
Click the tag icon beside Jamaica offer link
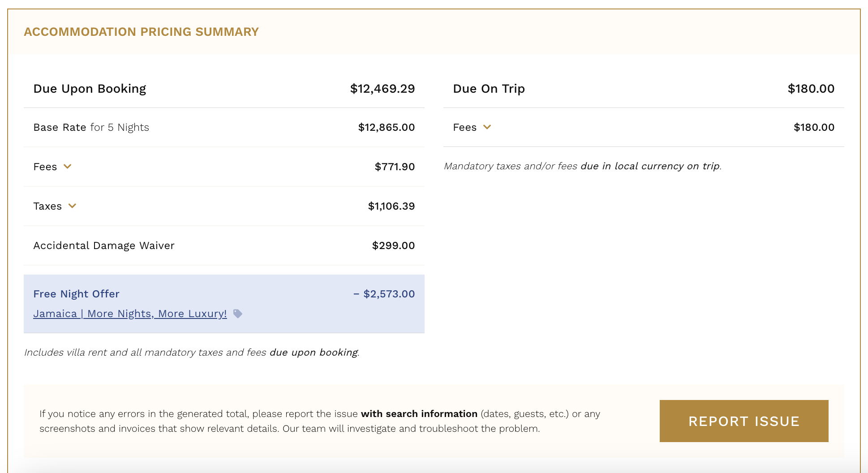tap(238, 314)
